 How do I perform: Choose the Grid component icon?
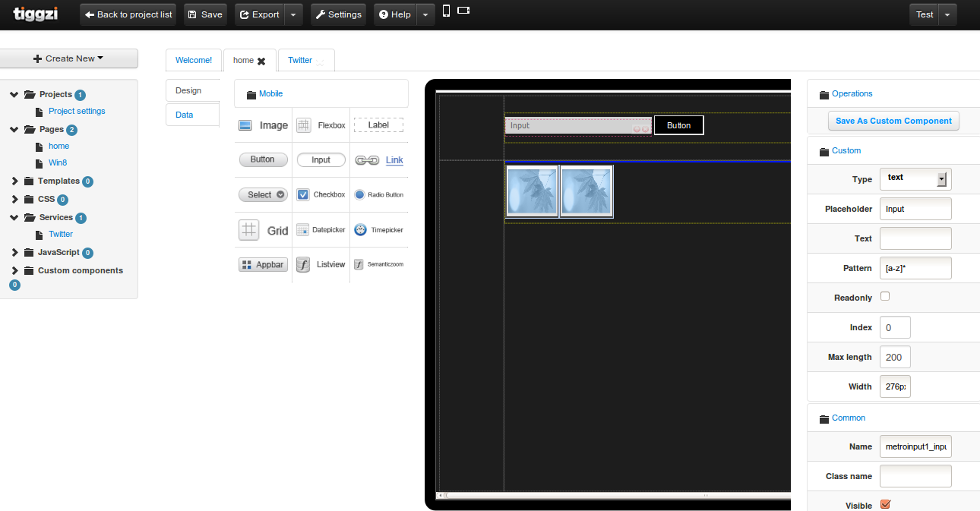[248, 230]
